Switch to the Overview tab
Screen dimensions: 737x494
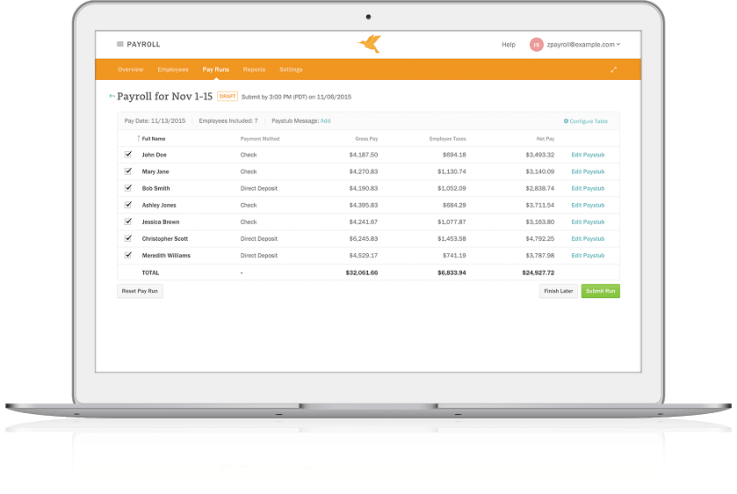click(131, 70)
